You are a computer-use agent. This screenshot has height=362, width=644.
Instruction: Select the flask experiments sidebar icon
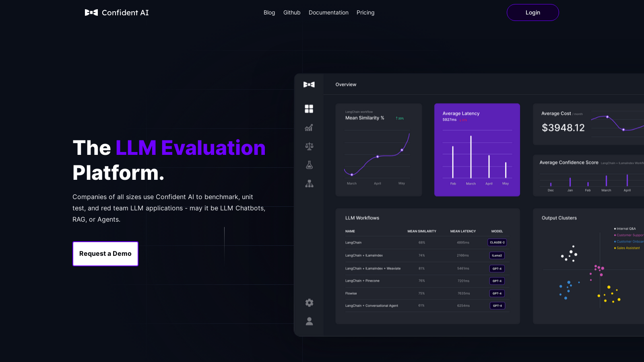(309, 165)
